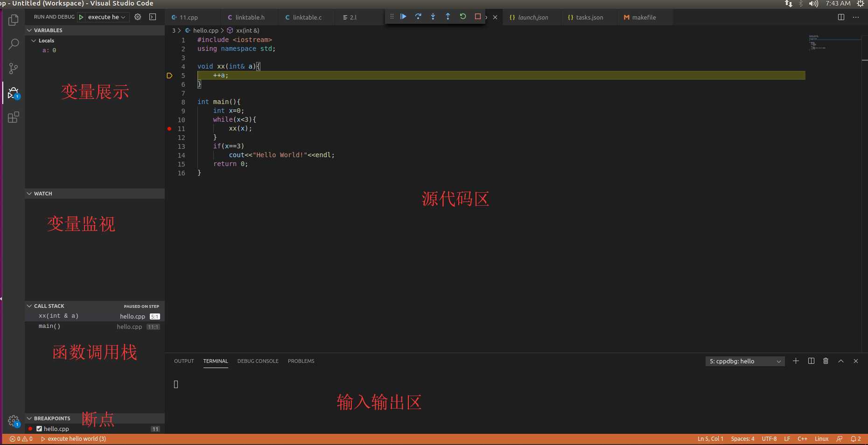Viewport: 868px width, 445px height.
Task: Change line ending via 'LF' status item
Action: (787, 439)
